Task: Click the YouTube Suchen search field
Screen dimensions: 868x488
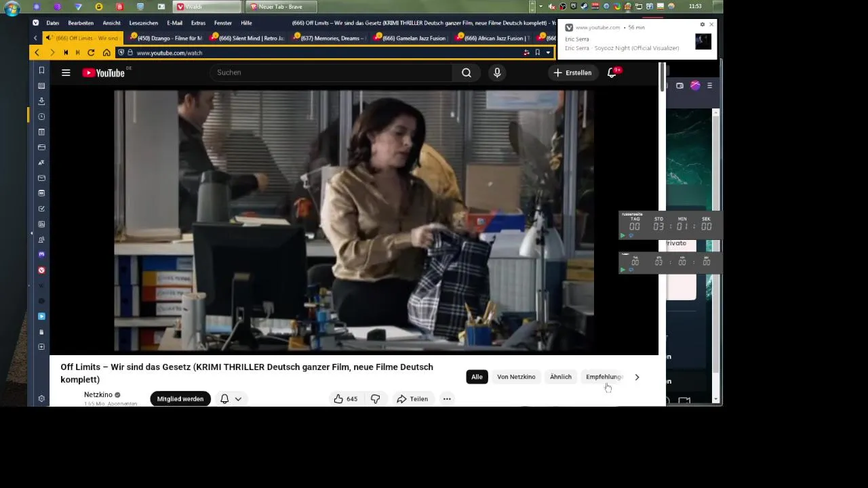Action: pyautogui.click(x=331, y=73)
